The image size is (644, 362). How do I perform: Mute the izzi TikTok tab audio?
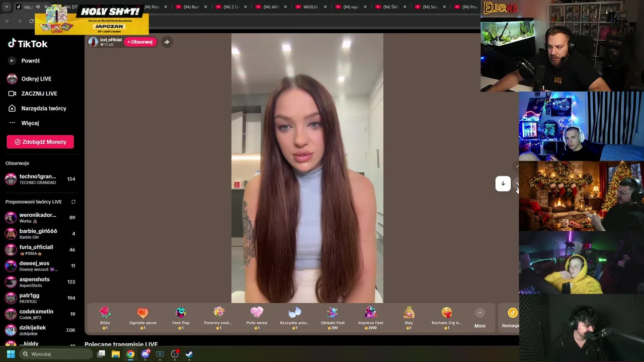point(38,7)
